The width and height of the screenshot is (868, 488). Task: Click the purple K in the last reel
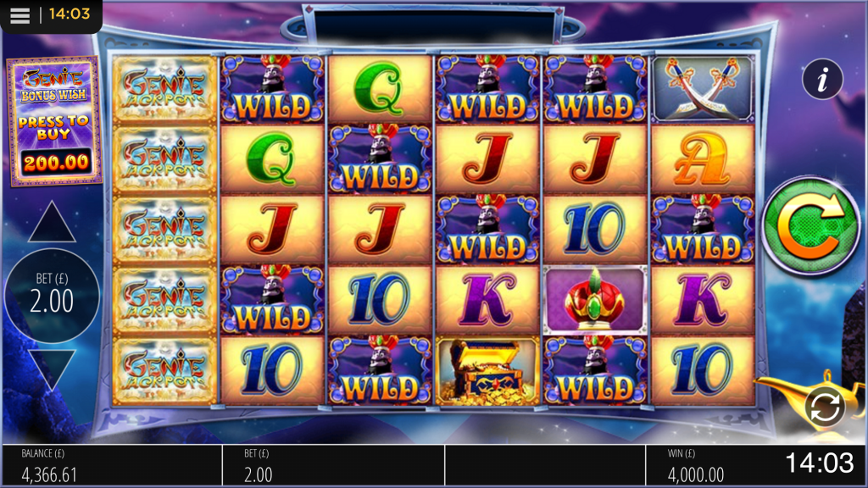pos(703,301)
